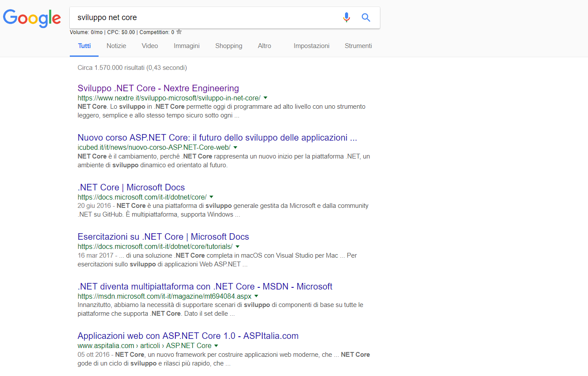Open Sviluppo .NET Core - Nextre Engineering result

(x=158, y=88)
